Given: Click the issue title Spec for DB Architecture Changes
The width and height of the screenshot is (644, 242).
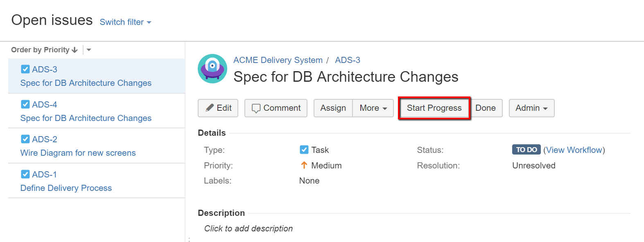Looking at the screenshot, I should tap(346, 77).
